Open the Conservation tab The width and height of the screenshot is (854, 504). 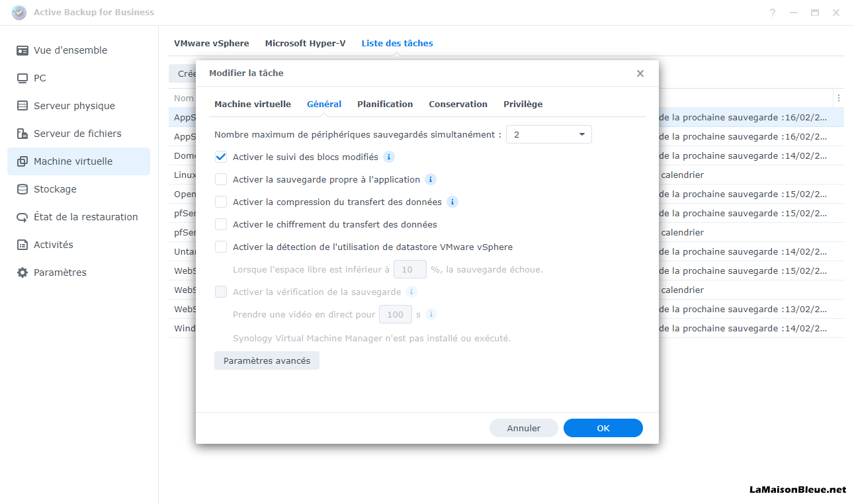pyautogui.click(x=458, y=104)
